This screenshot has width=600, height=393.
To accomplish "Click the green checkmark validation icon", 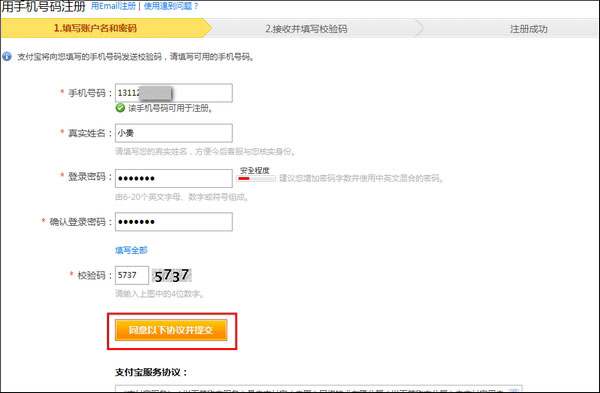I will 120,108.
